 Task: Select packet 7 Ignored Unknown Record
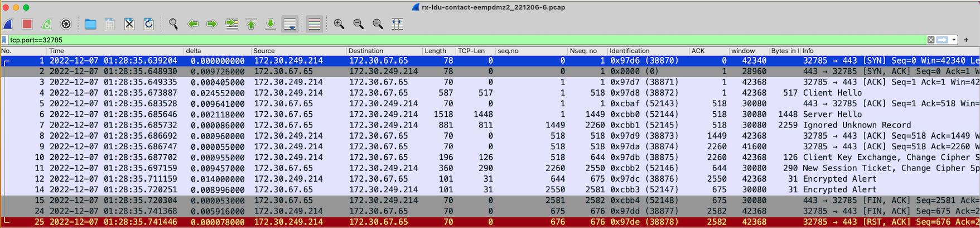point(490,125)
